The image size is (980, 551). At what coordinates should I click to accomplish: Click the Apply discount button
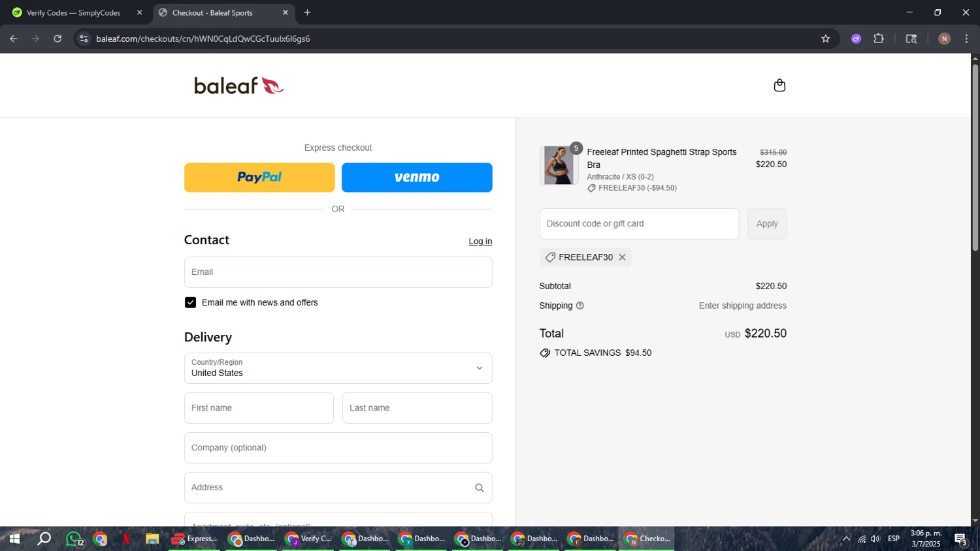[x=767, y=224]
